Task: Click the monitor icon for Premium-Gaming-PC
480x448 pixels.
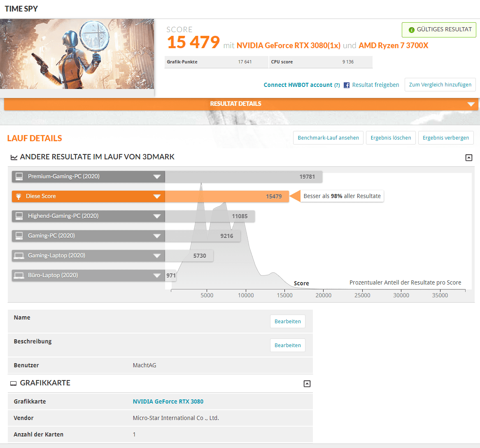Action: (19, 176)
